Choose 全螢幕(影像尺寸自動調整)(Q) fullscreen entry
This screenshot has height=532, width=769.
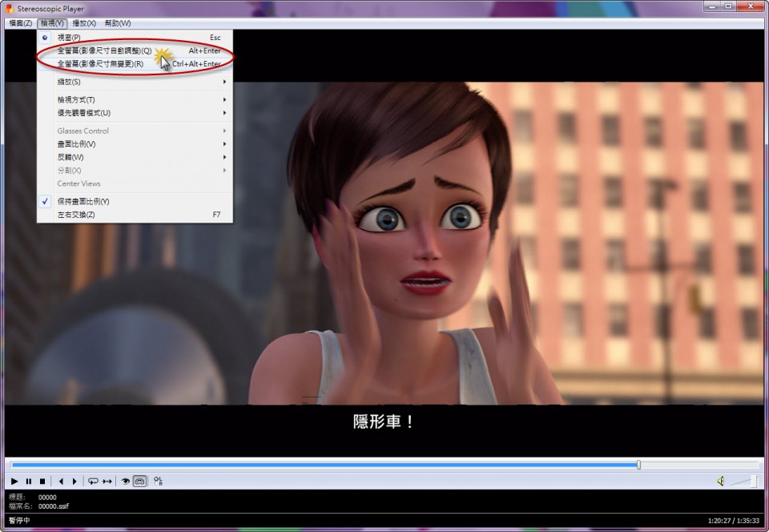[104, 50]
